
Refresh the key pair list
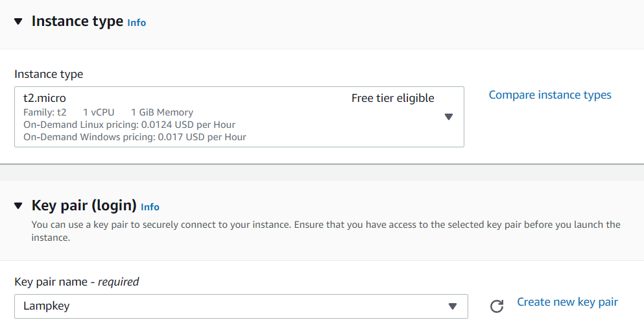[x=497, y=306]
